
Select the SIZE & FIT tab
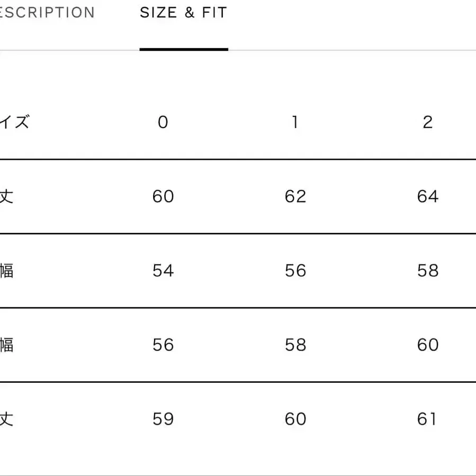[x=183, y=13]
